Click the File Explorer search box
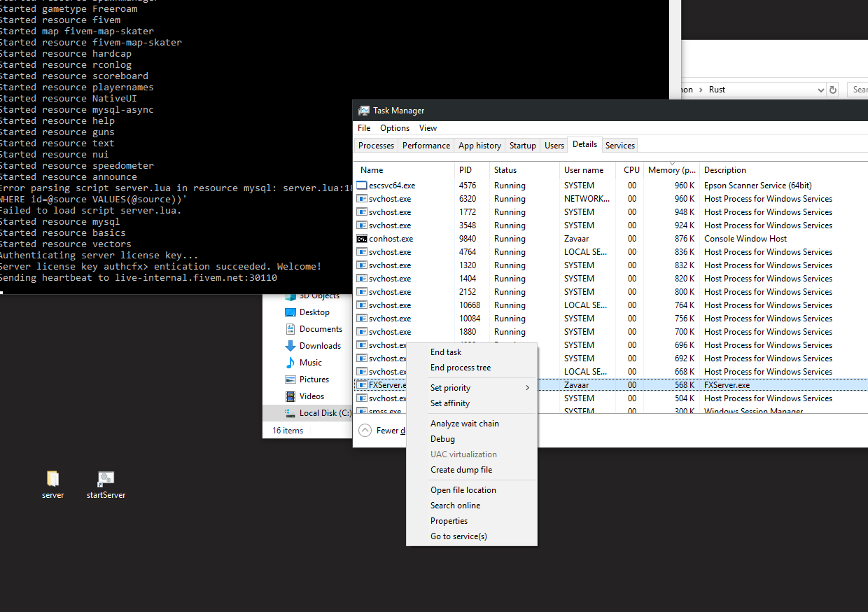The height and width of the screenshot is (612, 868). (858, 90)
